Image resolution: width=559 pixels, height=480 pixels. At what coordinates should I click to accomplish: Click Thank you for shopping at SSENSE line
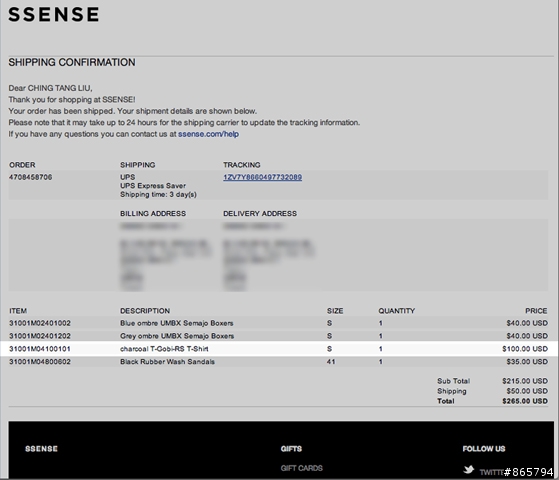tap(72, 99)
